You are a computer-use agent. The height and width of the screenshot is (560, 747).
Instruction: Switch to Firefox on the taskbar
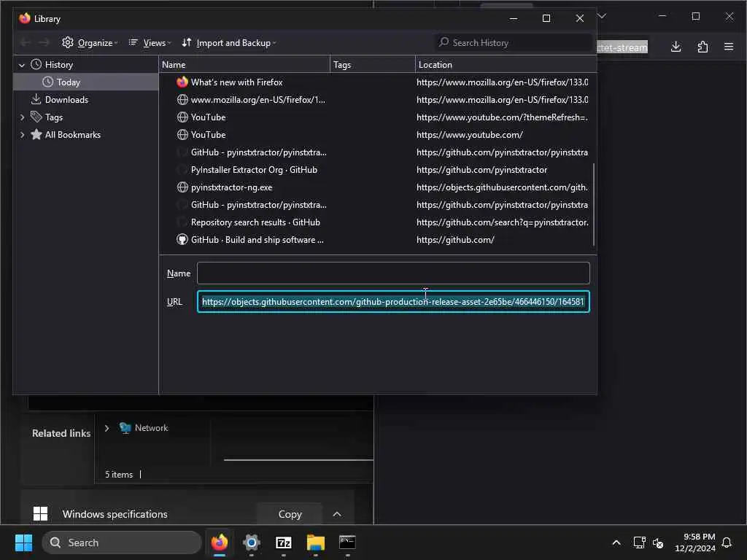pyautogui.click(x=219, y=542)
